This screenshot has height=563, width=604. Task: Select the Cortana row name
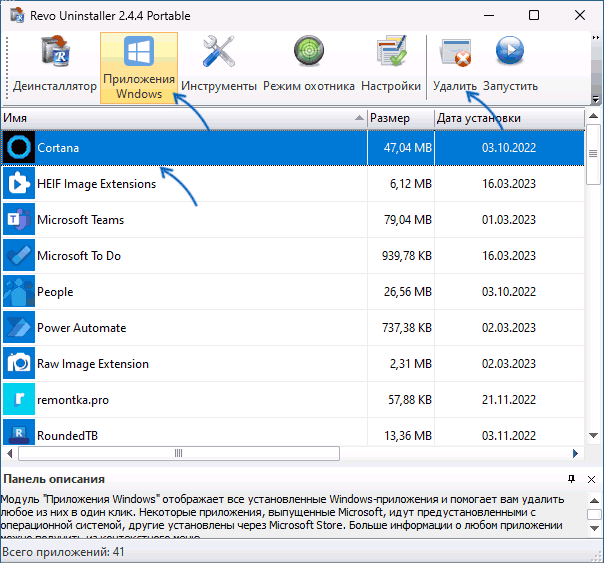(58, 148)
